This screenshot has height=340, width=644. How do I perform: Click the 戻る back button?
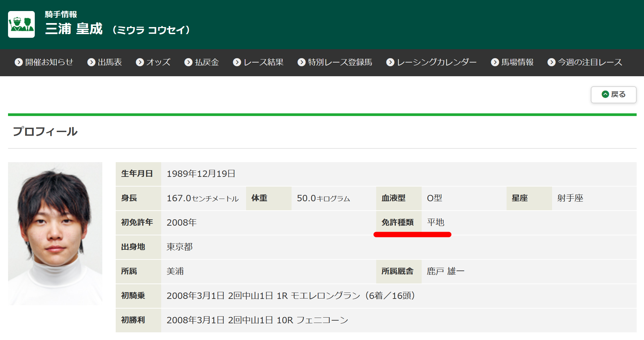pos(614,95)
